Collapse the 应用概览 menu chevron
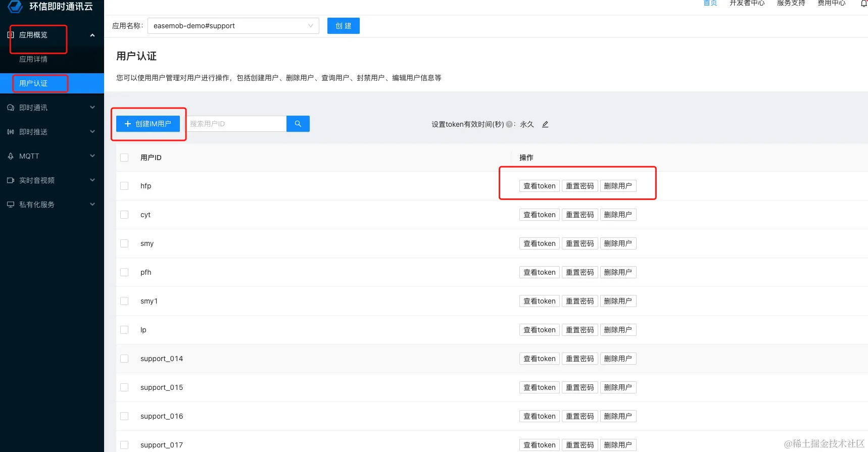This screenshot has width=868, height=452. point(92,35)
